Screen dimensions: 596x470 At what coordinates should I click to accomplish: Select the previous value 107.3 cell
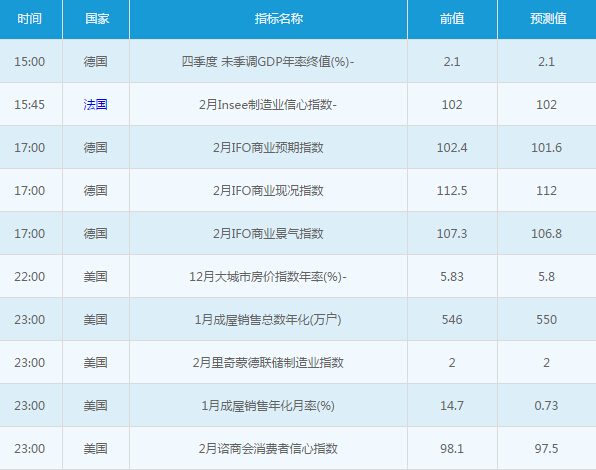coord(452,233)
